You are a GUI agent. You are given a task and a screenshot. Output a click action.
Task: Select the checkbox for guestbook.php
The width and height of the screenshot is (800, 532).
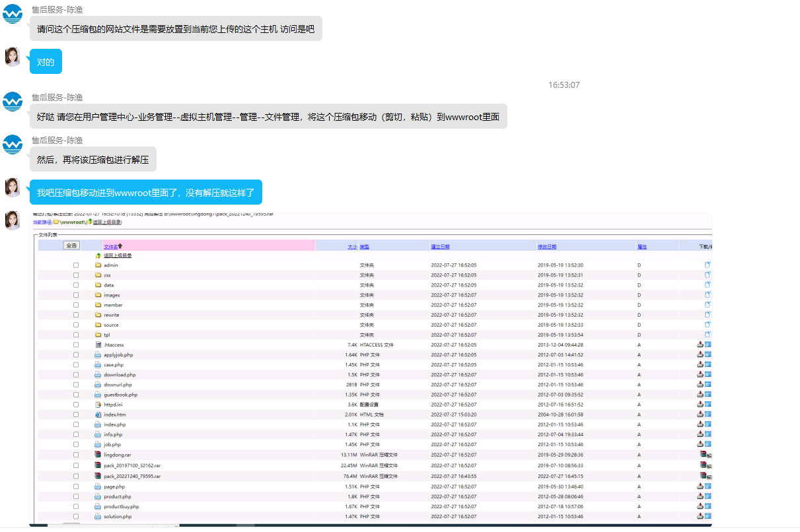pyautogui.click(x=76, y=395)
